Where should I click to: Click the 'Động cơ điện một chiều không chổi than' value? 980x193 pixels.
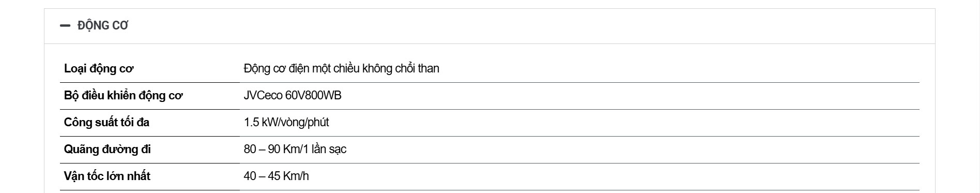[342, 69]
